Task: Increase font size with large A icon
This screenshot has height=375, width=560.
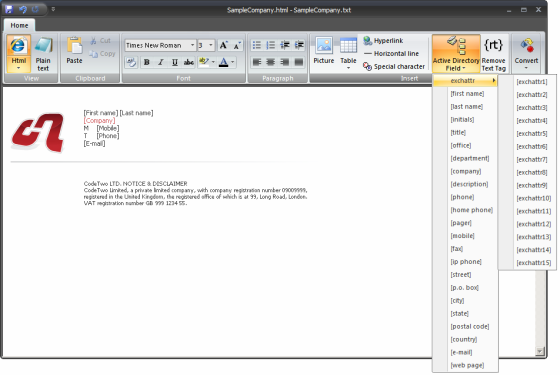Action: pyautogui.click(x=224, y=45)
